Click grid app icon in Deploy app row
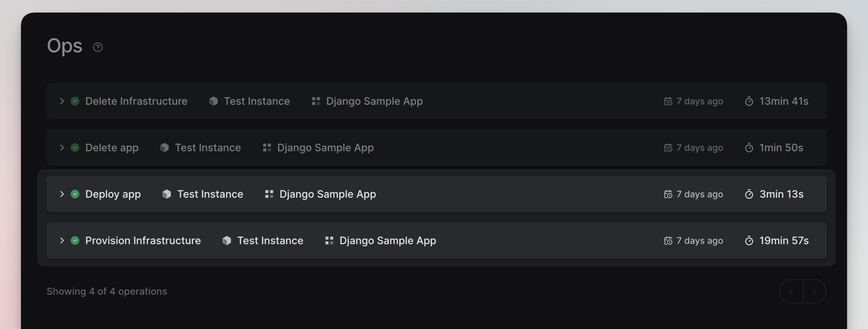The height and width of the screenshot is (329, 868). tap(269, 194)
